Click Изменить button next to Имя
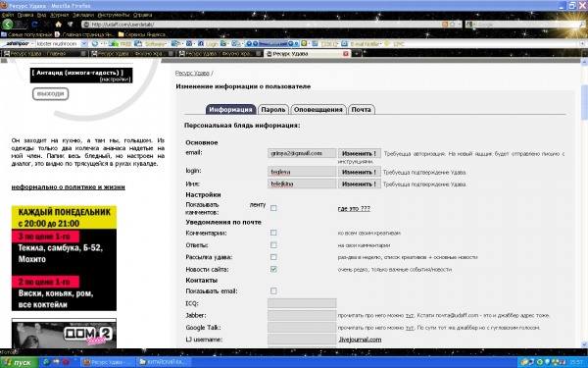The image size is (588, 368). point(360,184)
